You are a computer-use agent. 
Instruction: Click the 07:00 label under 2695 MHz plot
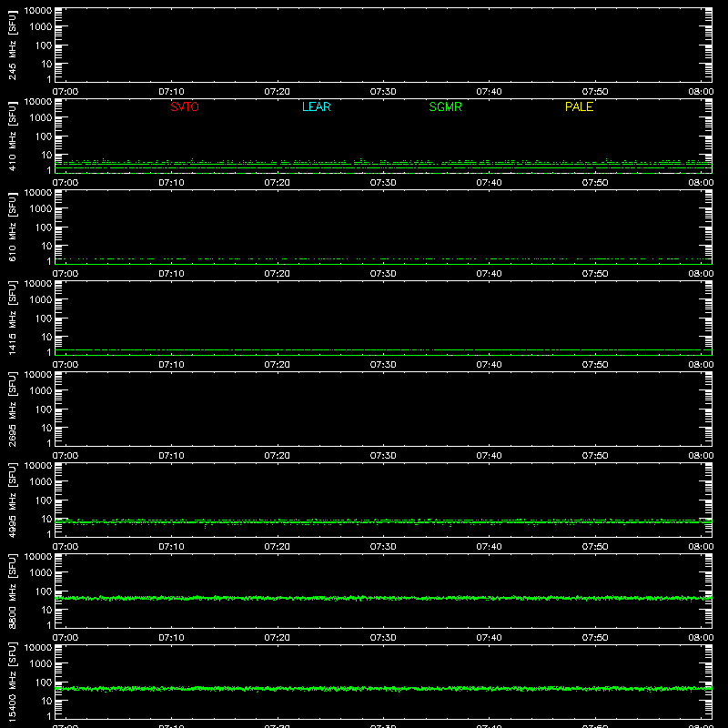click(x=66, y=456)
